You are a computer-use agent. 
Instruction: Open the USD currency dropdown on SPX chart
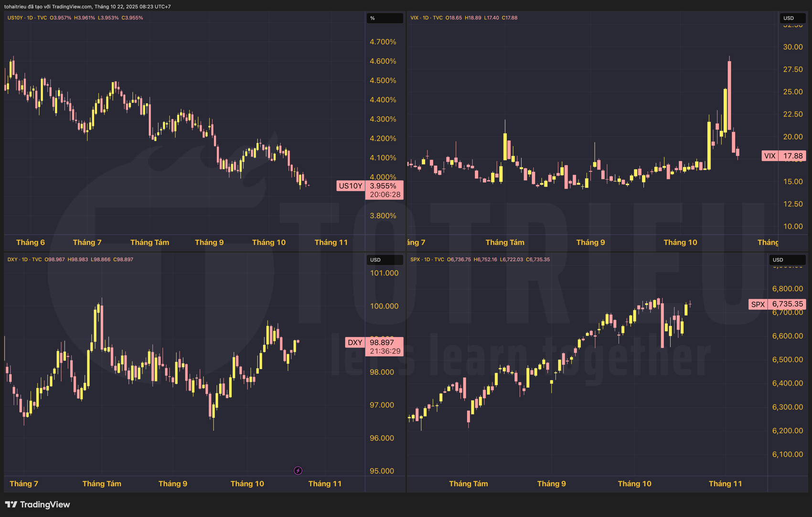tap(787, 260)
